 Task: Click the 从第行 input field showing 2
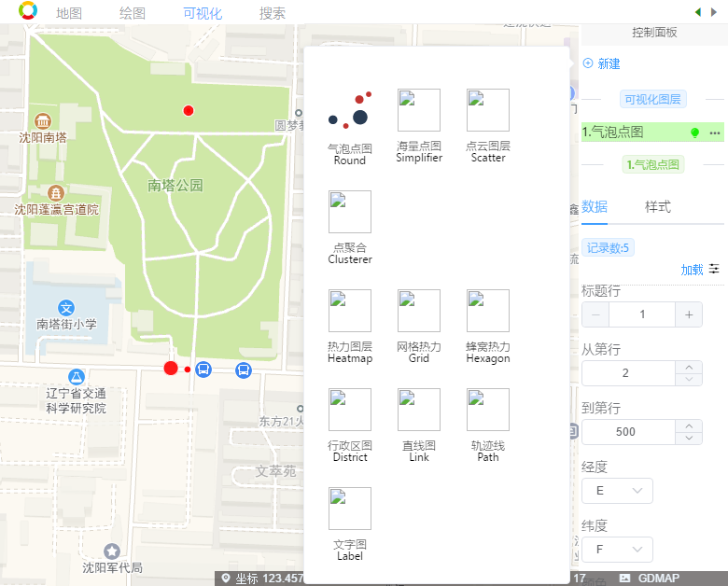628,373
